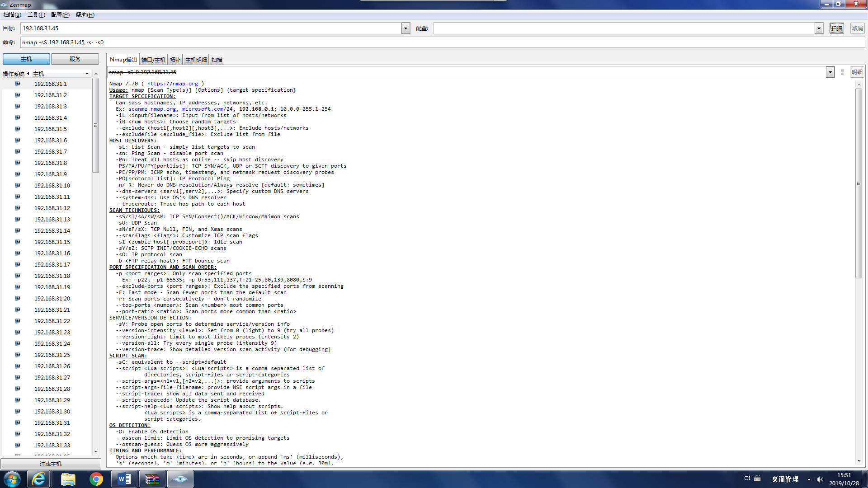Launch Google Chrome from the taskbar
Viewport: 868px width, 488px height.
pos(96,479)
